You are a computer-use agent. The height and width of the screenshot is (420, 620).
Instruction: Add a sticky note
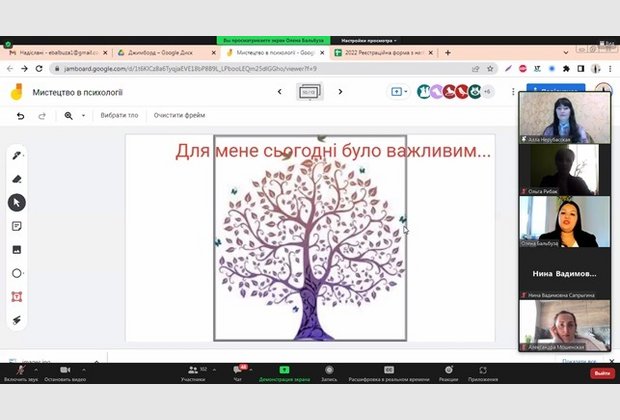tap(17, 226)
